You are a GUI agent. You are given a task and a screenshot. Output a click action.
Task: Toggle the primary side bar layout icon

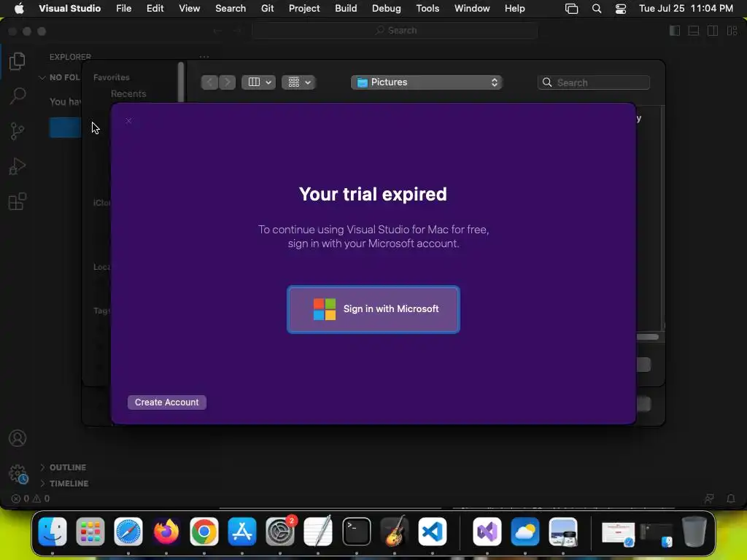point(675,31)
